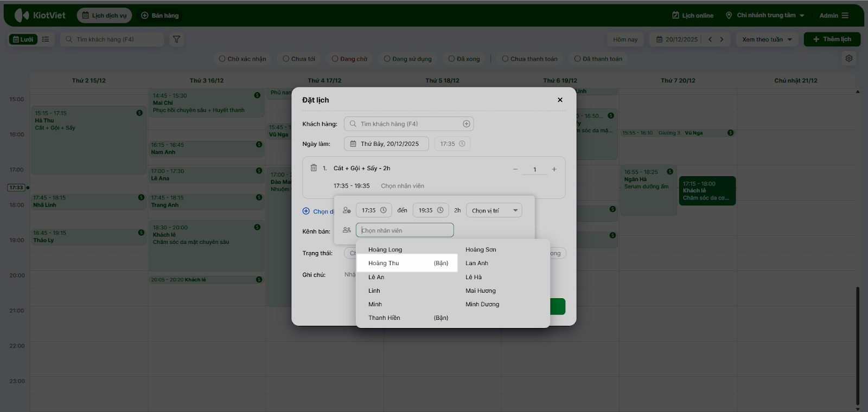The width and height of the screenshot is (868, 412).
Task: Toggle the Chờ xác nhận status filter
Action: [x=242, y=59]
